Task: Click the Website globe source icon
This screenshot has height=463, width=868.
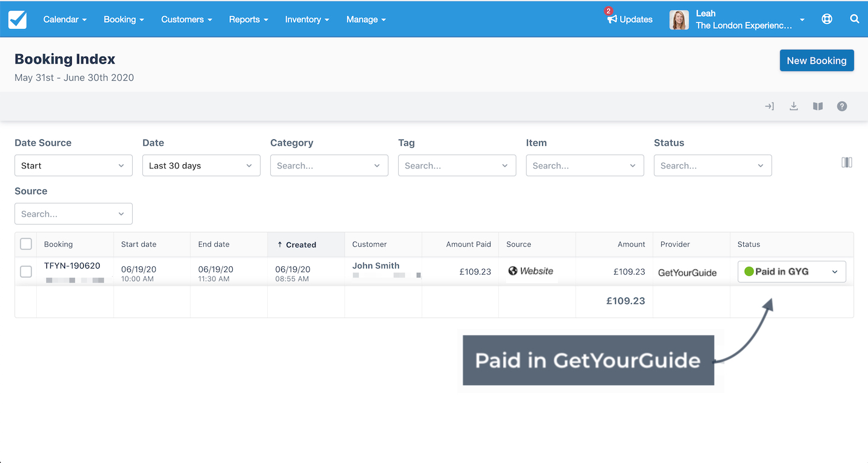Action: pos(513,271)
